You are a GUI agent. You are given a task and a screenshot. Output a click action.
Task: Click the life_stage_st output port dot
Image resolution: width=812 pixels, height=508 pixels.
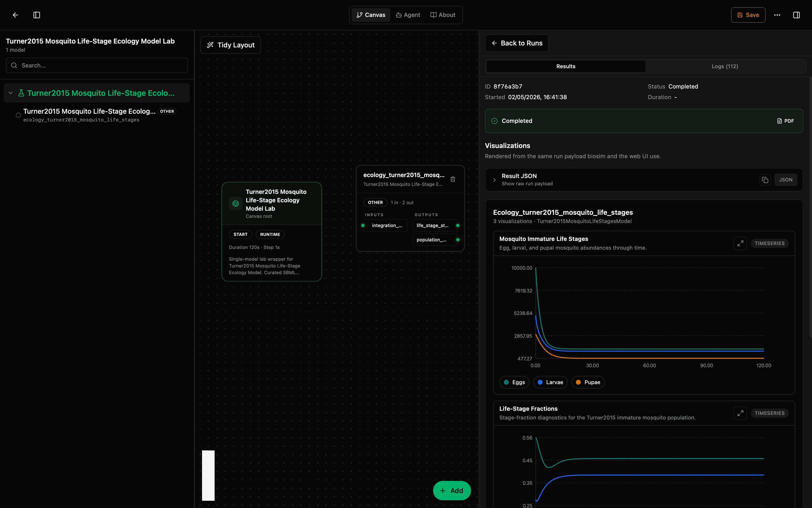458,225
